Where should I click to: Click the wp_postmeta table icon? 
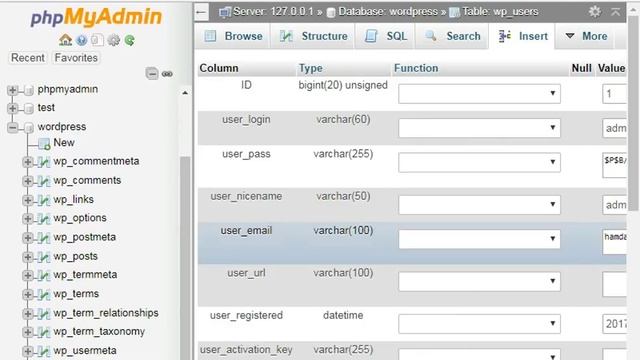coord(44,238)
